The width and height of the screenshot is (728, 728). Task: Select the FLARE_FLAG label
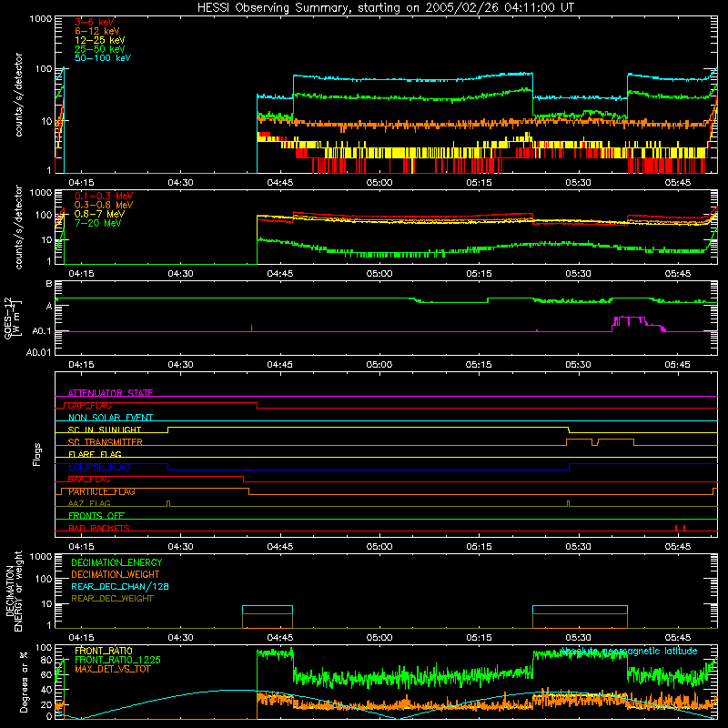point(95,454)
